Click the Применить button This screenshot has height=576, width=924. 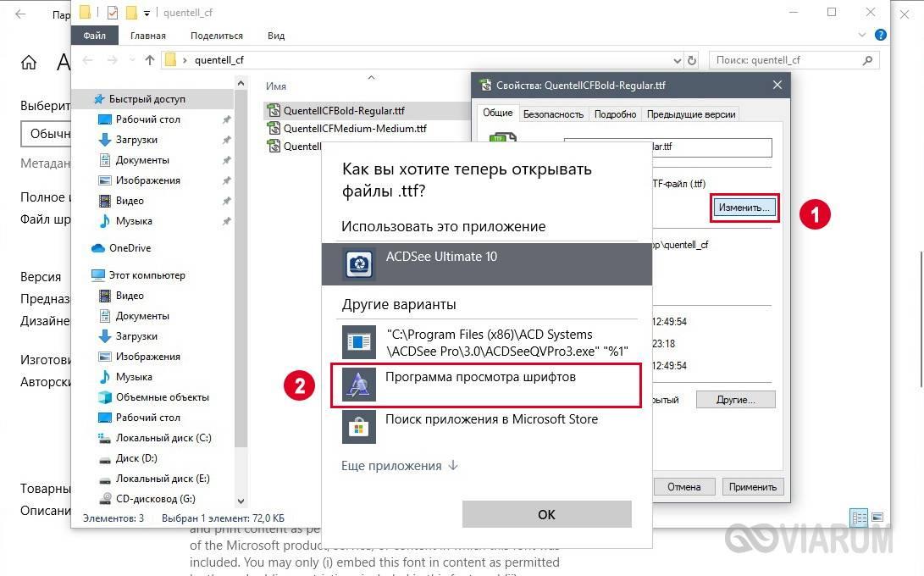point(753,487)
